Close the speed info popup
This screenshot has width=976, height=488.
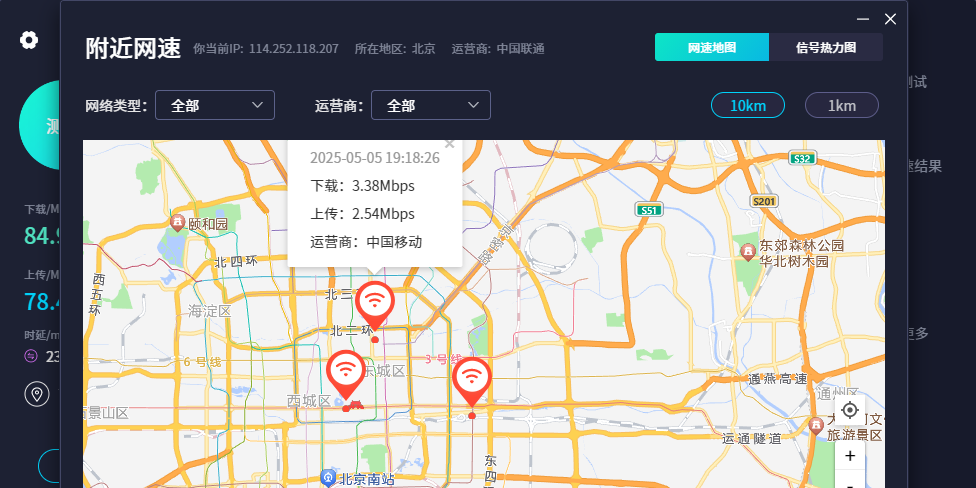pyautogui.click(x=449, y=144)
